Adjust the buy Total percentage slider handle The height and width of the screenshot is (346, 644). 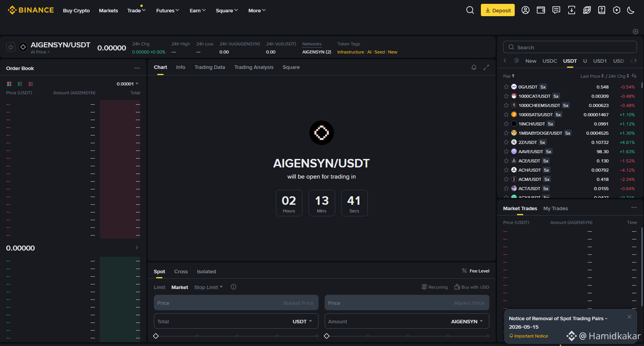pos(156,336)
